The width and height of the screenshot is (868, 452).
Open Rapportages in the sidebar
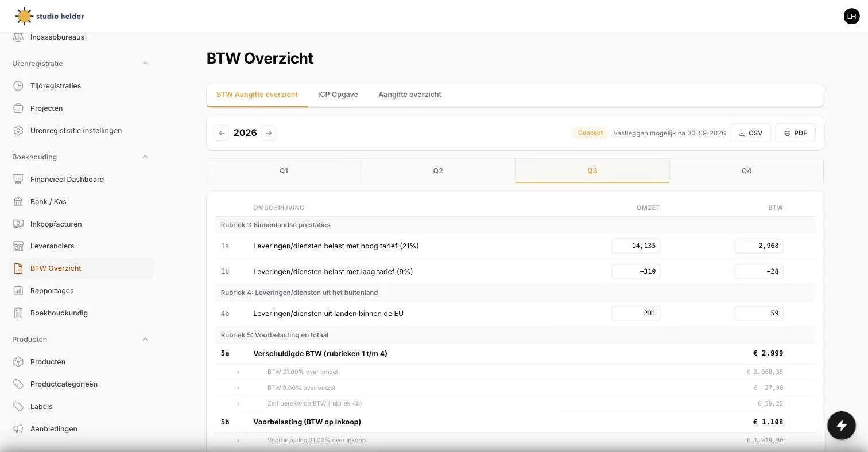tap(82, 291)
